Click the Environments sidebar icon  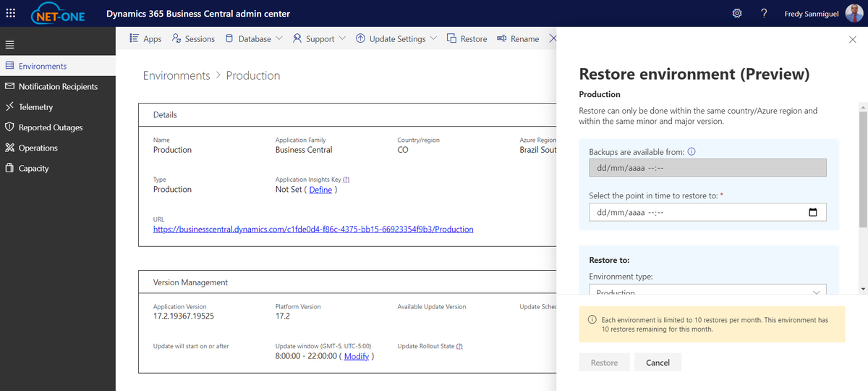tap(9, 65)
